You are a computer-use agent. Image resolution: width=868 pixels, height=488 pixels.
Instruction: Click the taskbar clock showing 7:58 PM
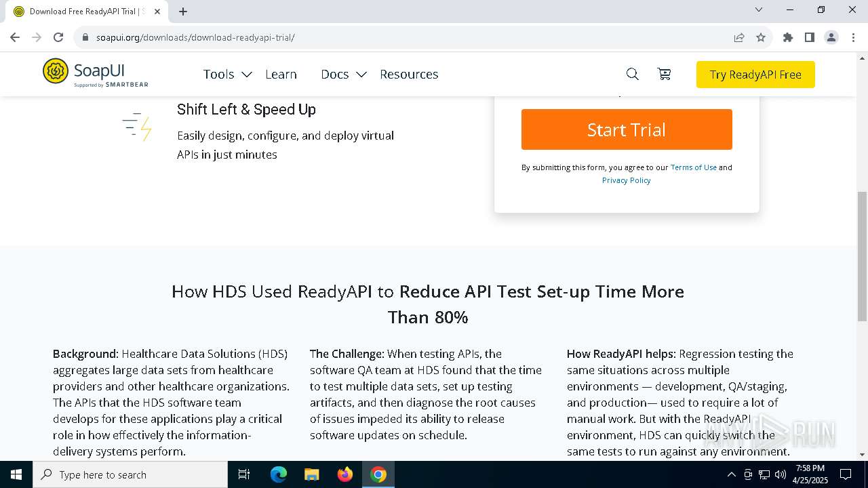[x=810, y=474]
